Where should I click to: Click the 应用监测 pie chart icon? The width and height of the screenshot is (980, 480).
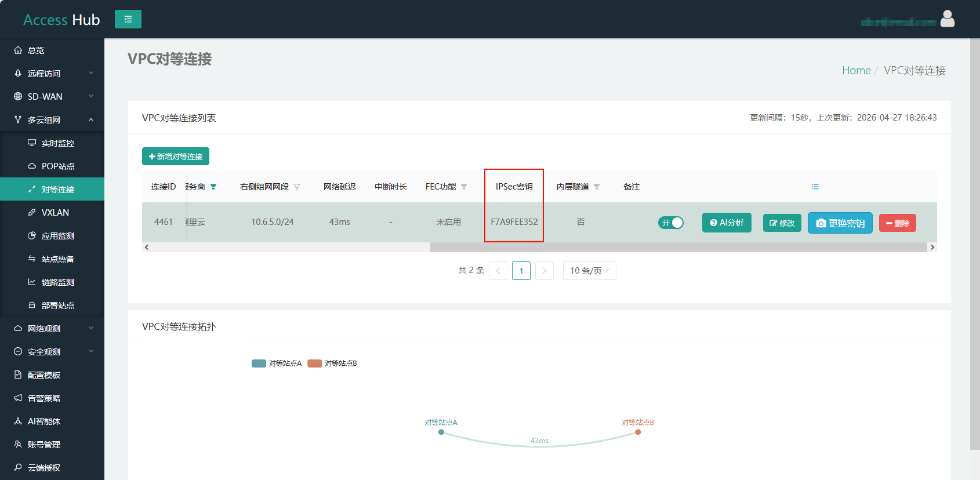[x=32, y=235]
